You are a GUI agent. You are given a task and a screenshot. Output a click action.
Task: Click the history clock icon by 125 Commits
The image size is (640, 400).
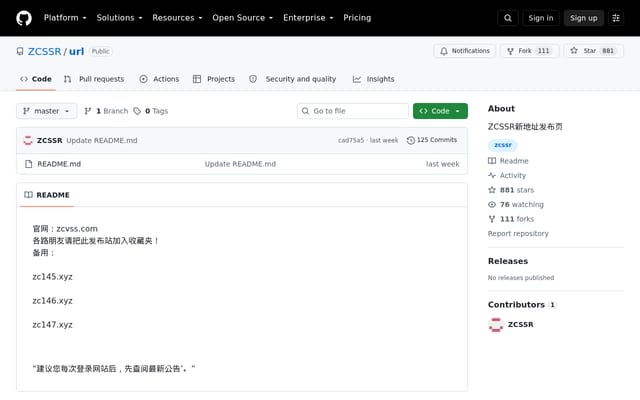pyautogui.click(x=411, y=140)
